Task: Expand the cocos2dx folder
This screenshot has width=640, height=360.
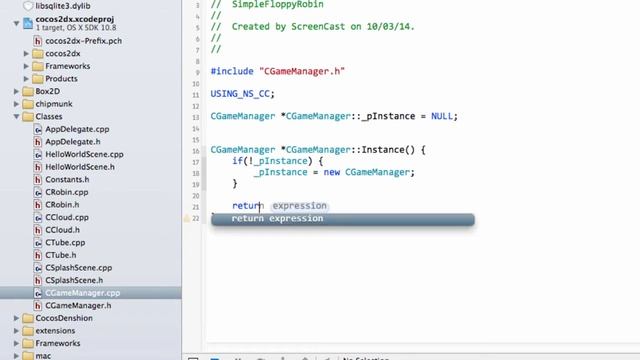Action: point(26,53)
